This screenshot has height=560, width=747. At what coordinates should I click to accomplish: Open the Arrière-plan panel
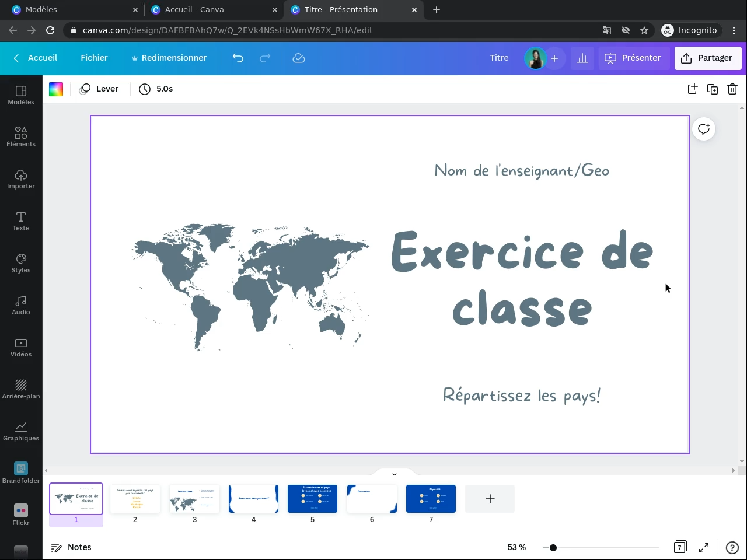(x=21, y=389)
